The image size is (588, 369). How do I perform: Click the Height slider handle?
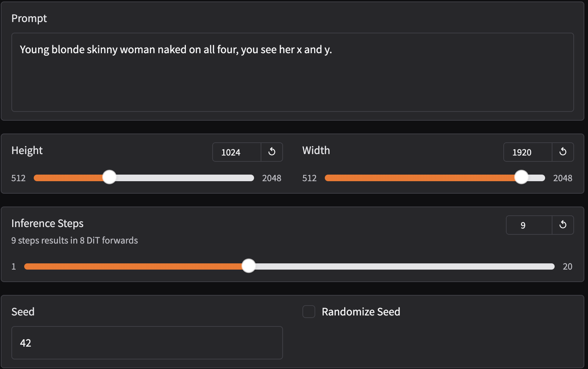109,178
